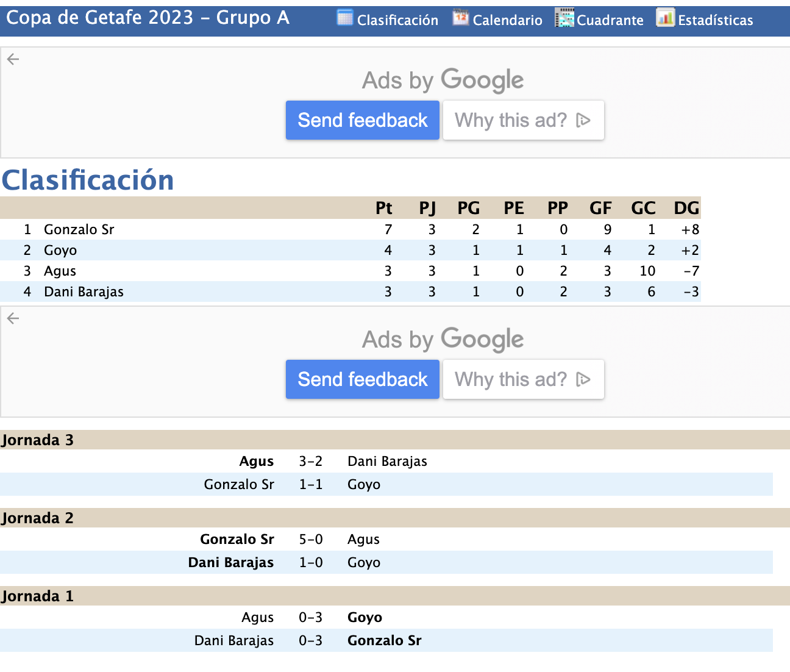Click the Pt column header

point(384,208)
